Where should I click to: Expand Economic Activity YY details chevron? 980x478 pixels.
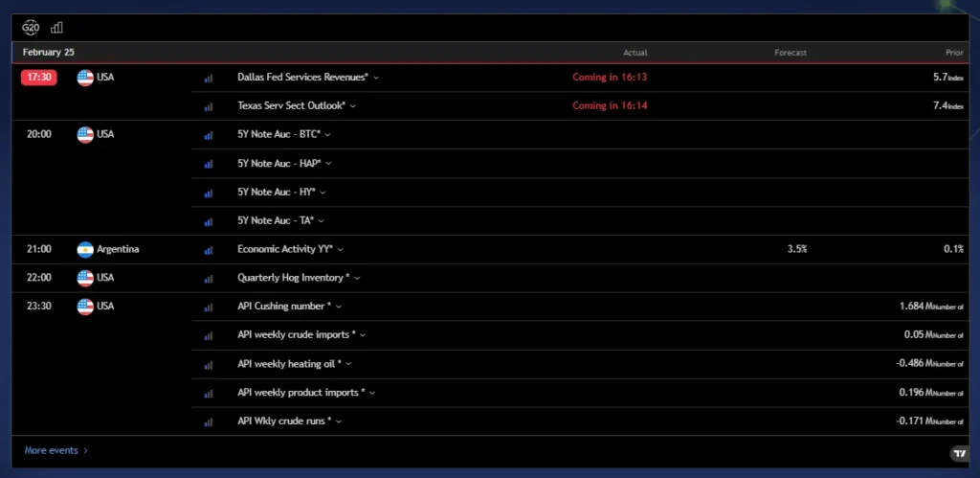(x=341, y=250)
